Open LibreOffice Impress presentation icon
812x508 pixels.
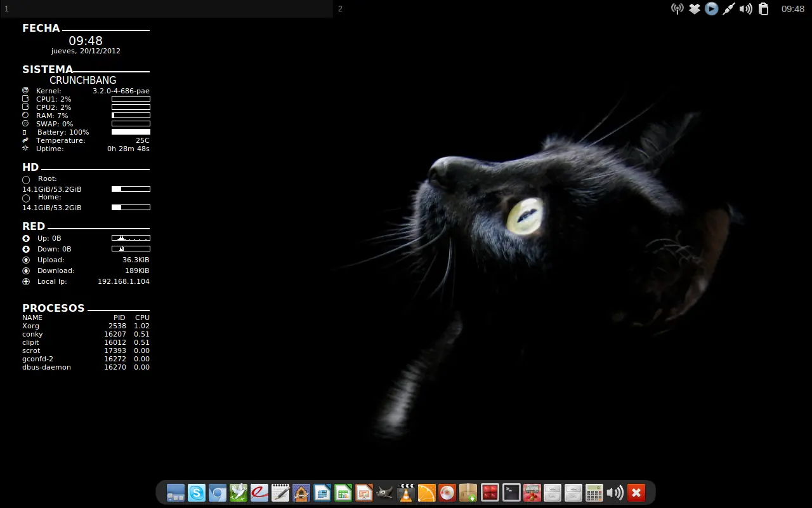[x=364, y=493]
